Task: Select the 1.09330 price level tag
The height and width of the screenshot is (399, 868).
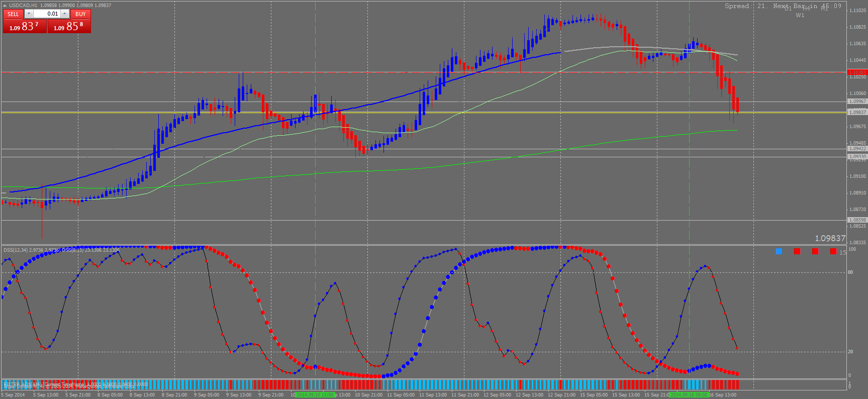Action: 857,157
